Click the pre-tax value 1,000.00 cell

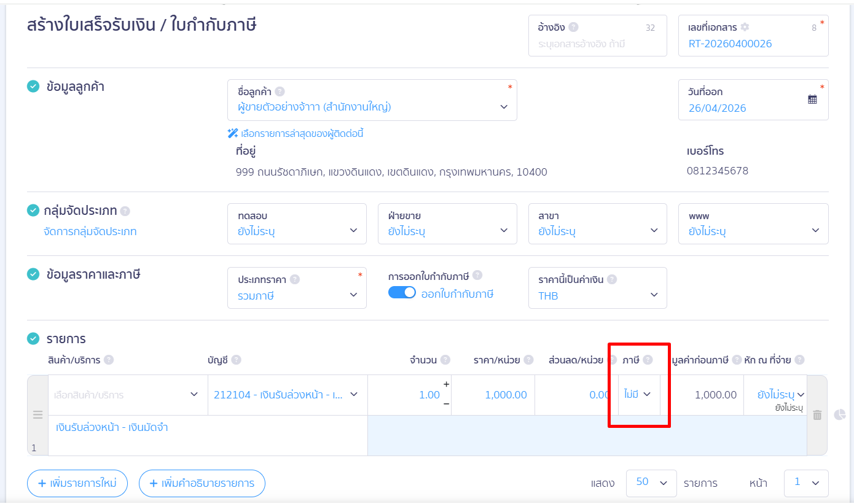click(x=702, y=395)
